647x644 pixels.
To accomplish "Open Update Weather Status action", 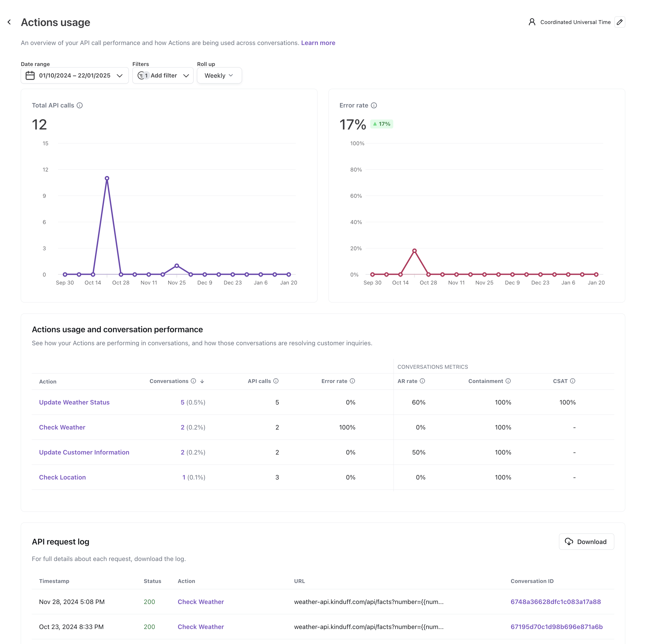I will (x=74, y=402).
